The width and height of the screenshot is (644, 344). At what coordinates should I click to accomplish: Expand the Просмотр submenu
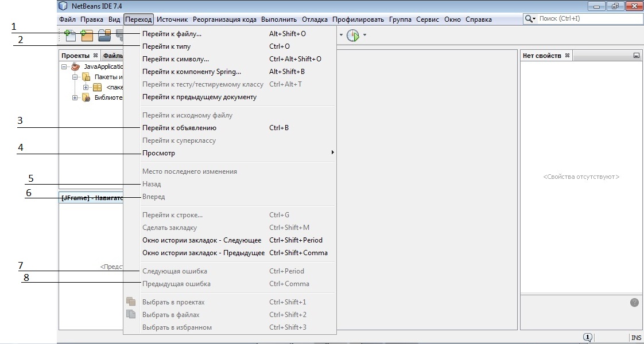pyautogui.click(x=230, y=153)
